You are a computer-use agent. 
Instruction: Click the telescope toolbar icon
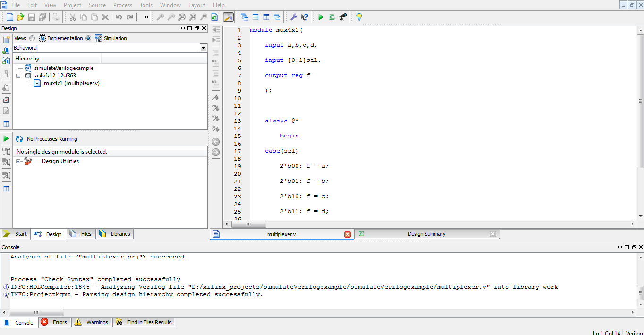point(343,17)
